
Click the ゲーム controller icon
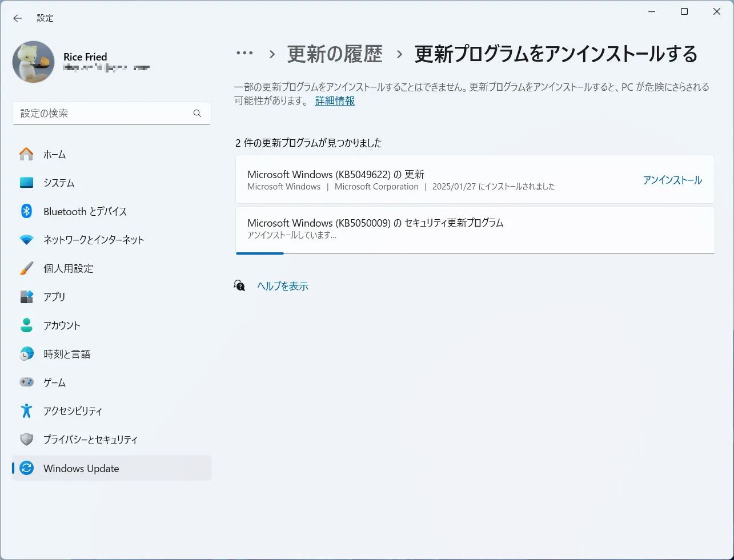pyautogui.click(x=26, y=382)
